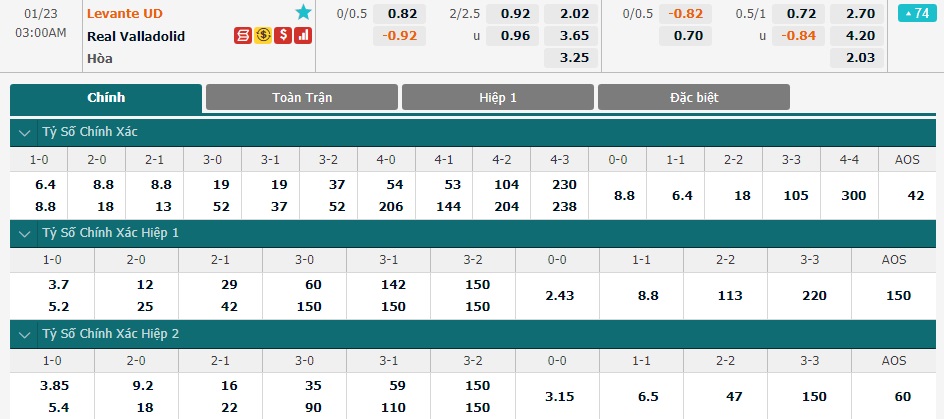Select the Chính tab
944x419 pixels.
[106, 98]
